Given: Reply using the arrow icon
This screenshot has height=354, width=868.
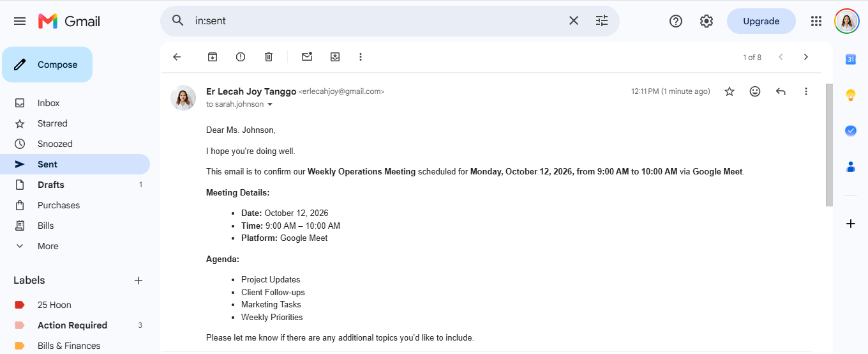Looking at the screenshot, I should 781,91.
